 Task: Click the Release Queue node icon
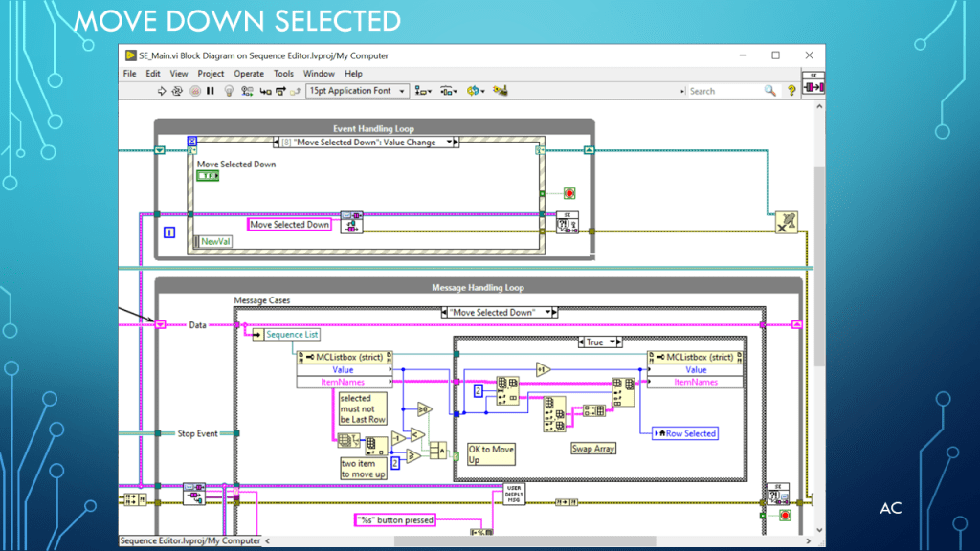(787, 222)
